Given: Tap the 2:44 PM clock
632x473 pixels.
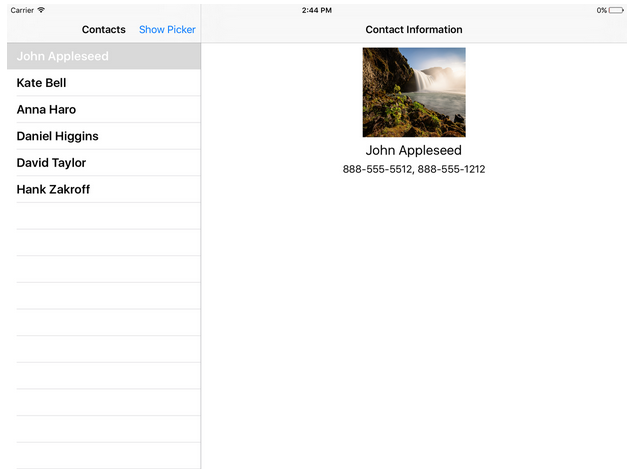Looking at the screenshot, I should click(316, 10).
